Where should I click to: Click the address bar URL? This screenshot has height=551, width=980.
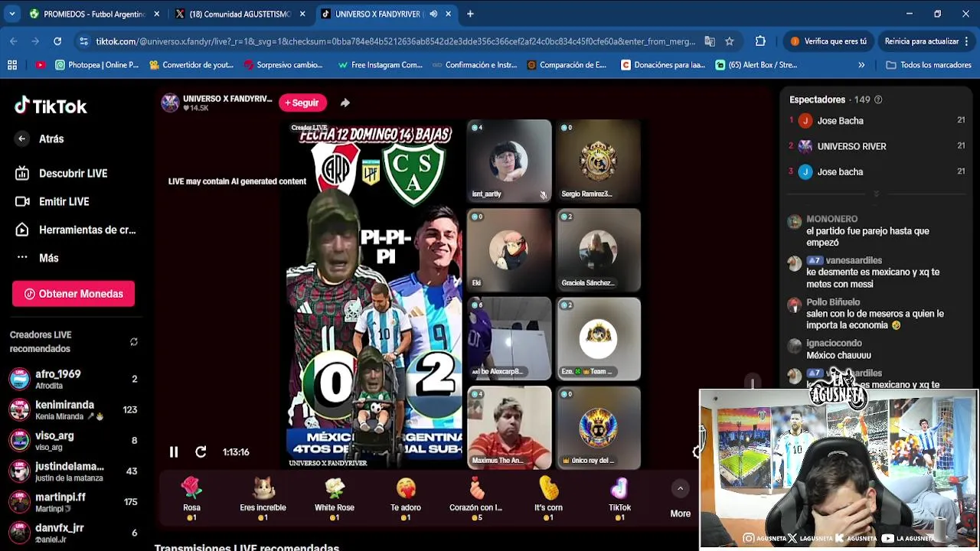(395, 41)
